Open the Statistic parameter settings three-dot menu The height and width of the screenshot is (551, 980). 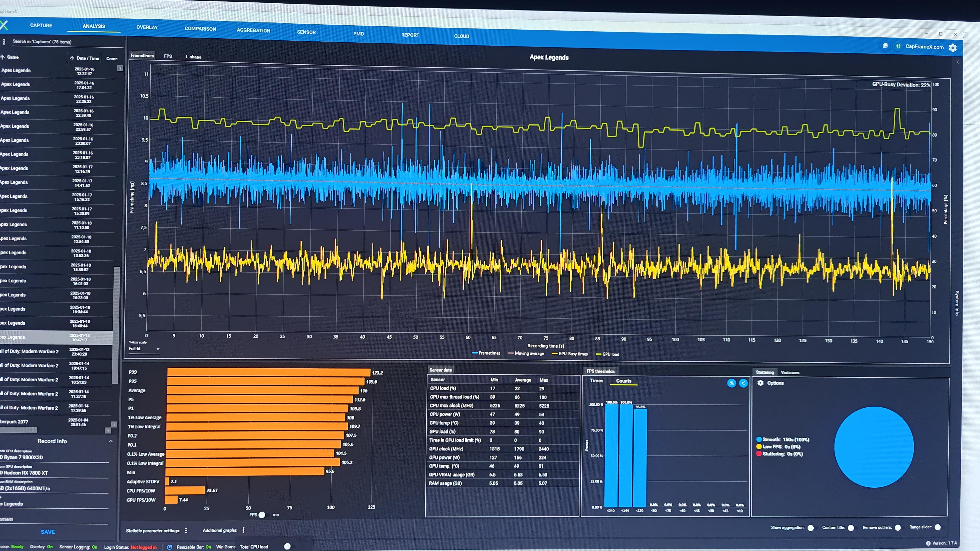click(186, 530)
